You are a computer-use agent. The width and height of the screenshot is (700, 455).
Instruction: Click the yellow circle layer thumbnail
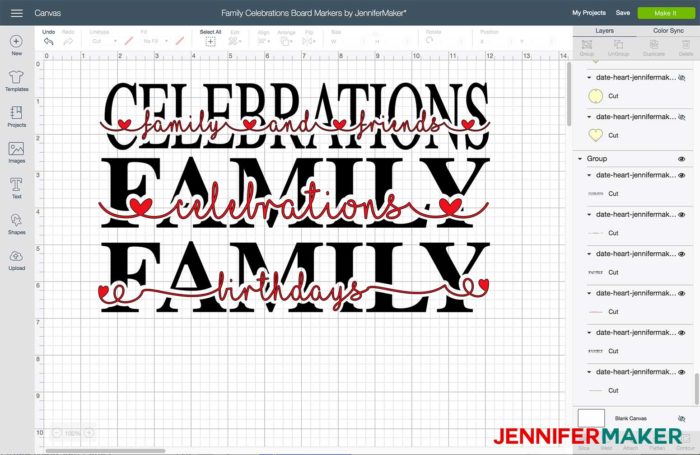596,96
